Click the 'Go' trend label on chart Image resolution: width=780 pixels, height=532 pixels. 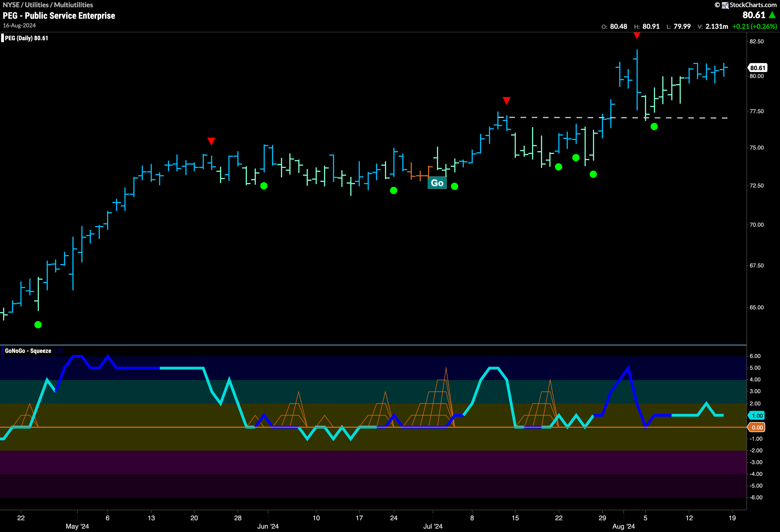(437, 183)
